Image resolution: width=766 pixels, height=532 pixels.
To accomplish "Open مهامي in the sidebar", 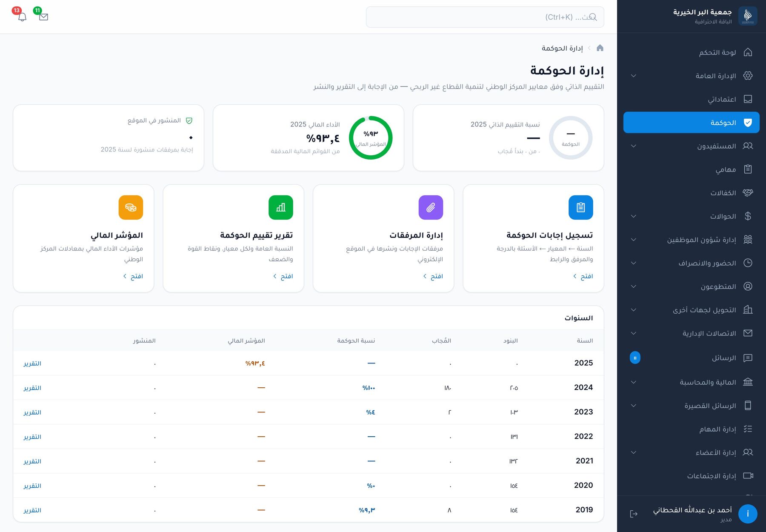I will [692, 169].
